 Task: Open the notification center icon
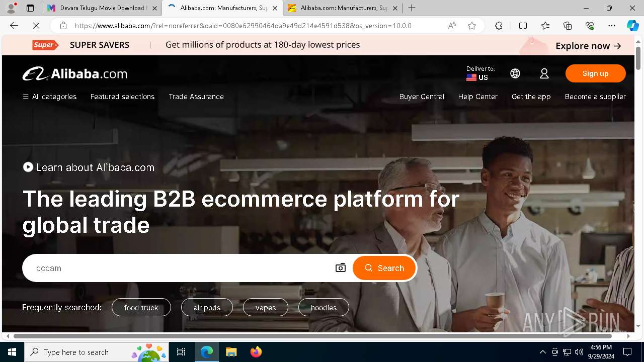click(627, 352)
